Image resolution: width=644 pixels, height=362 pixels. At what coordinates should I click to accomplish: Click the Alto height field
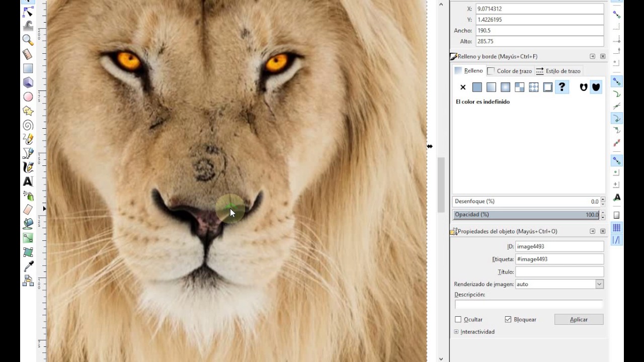(540, 42)
